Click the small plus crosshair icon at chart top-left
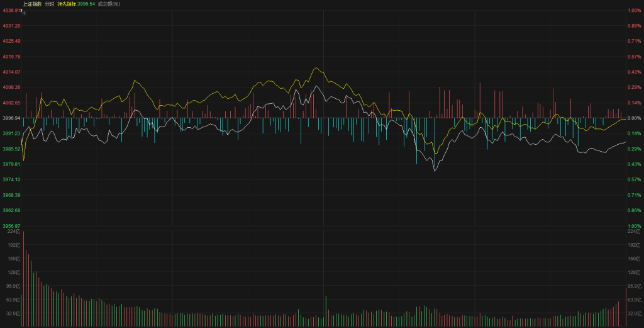Viewport: 644px width, 328px height. [24, 13]
